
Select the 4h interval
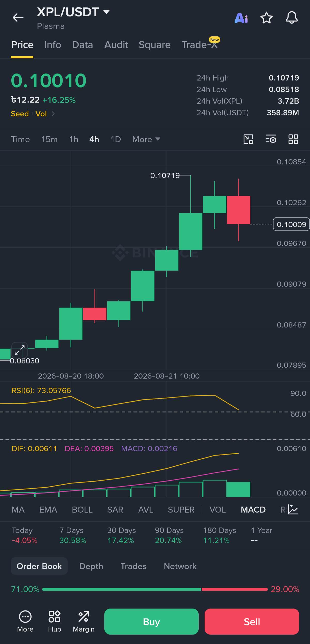pos(94,139)
